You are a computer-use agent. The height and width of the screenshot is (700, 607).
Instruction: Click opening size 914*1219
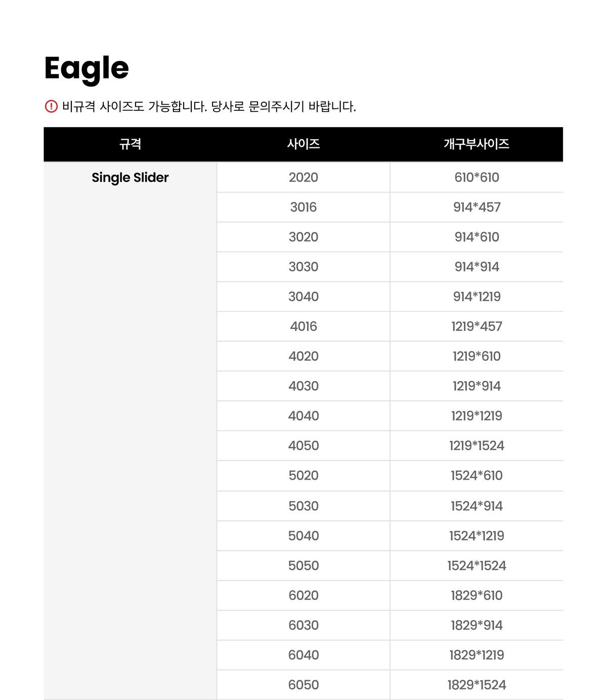click(476, 297)
